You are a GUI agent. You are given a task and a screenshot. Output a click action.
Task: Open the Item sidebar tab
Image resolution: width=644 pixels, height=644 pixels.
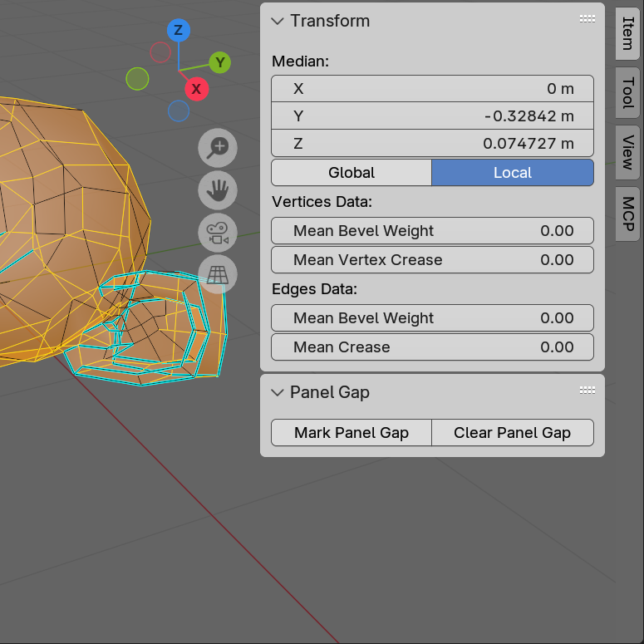pos(627,33)
